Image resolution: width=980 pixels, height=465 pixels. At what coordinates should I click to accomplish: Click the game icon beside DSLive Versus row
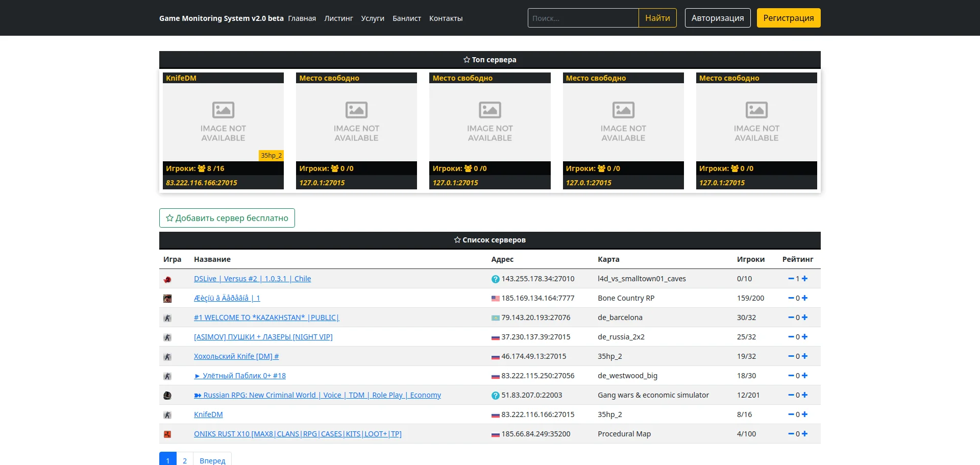(167, 279)
